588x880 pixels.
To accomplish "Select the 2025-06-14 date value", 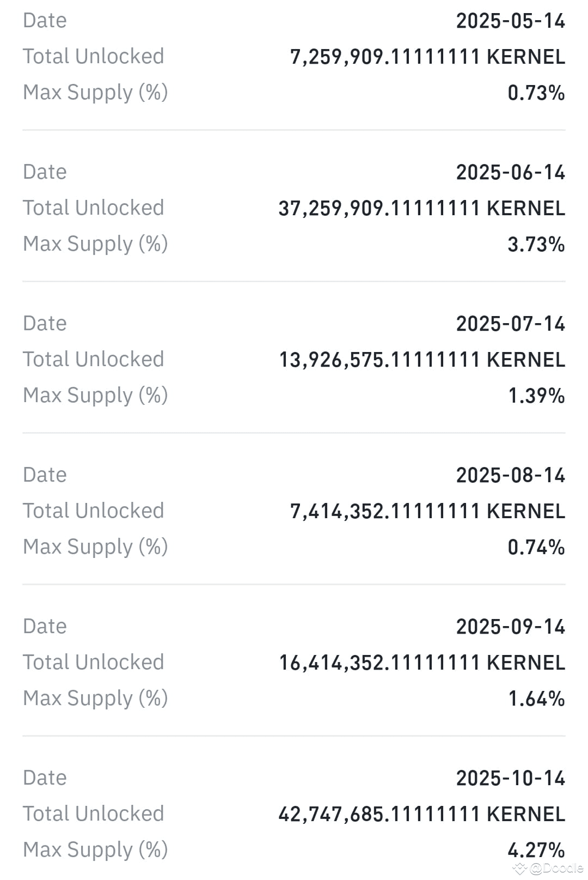I will click(x=510, y=173).
